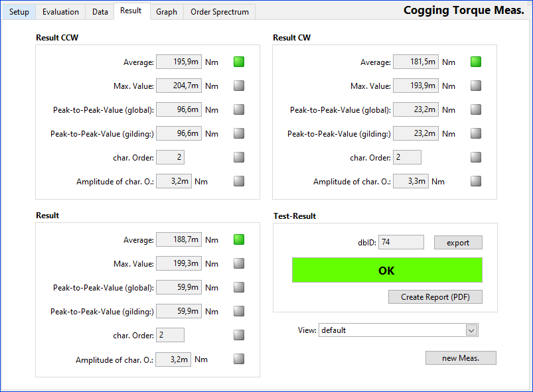Click the 'dbID:' label
Image resolution: width=533 pixels, height=392 pixels.
[x=367, y=243]
